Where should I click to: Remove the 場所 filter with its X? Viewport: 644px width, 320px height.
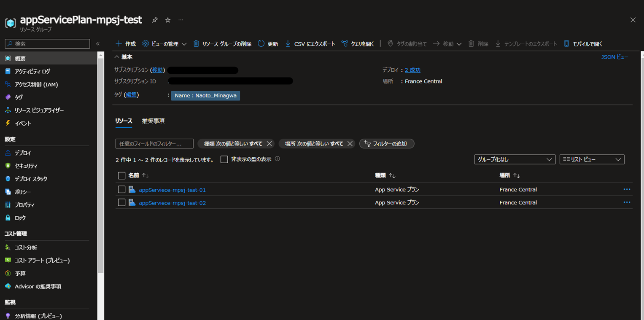[x=350, y=144]
